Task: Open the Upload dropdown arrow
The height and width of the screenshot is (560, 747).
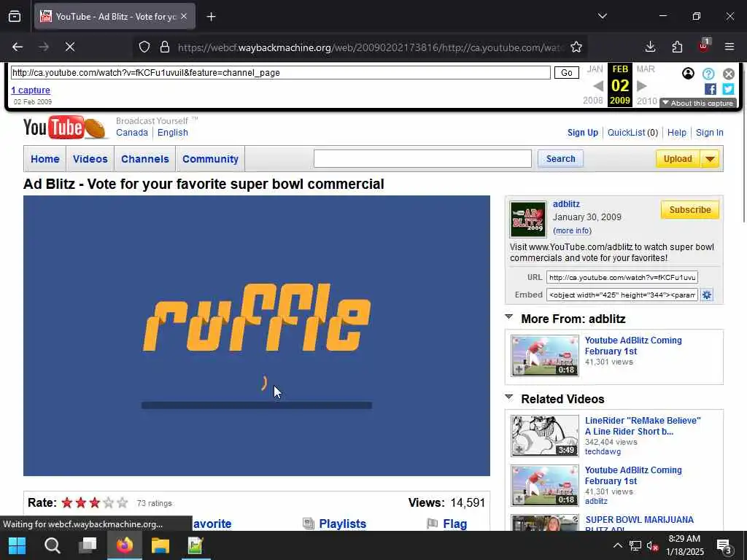Action: tap(710, 159)
